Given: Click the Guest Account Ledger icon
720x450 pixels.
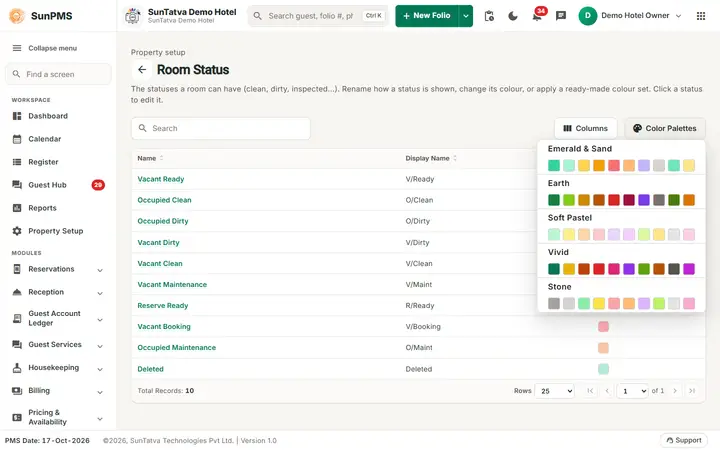Looking at the screenshot, I should 17,318.
